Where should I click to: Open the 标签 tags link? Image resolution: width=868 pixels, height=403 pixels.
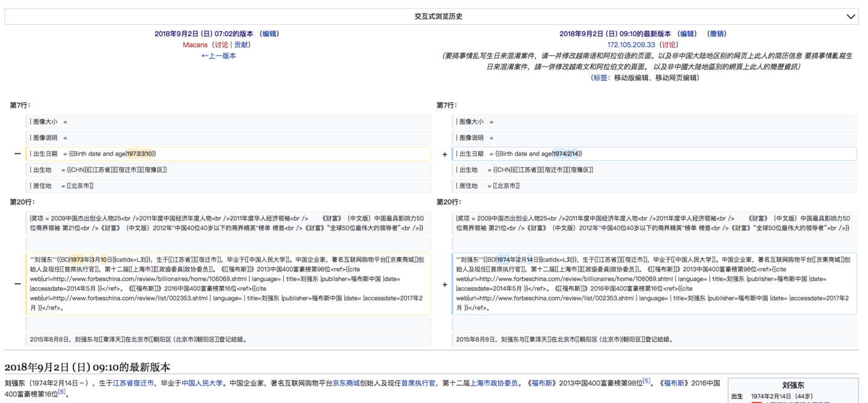[x=600, y=78]
